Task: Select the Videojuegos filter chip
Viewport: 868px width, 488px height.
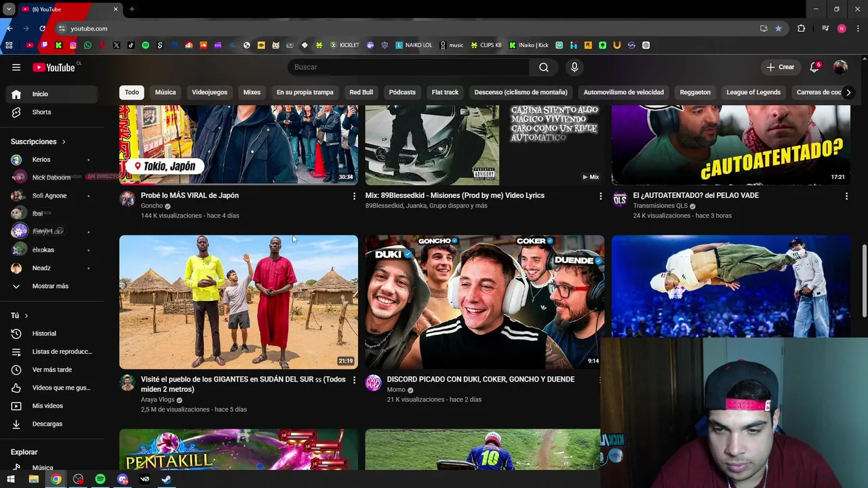Action: click(210, 92)
